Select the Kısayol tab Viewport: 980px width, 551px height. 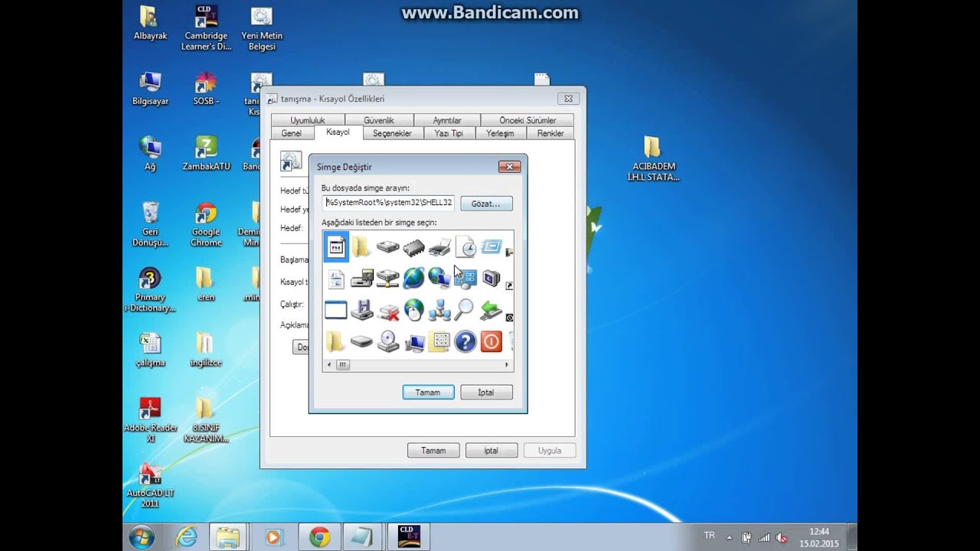[338, 132]
